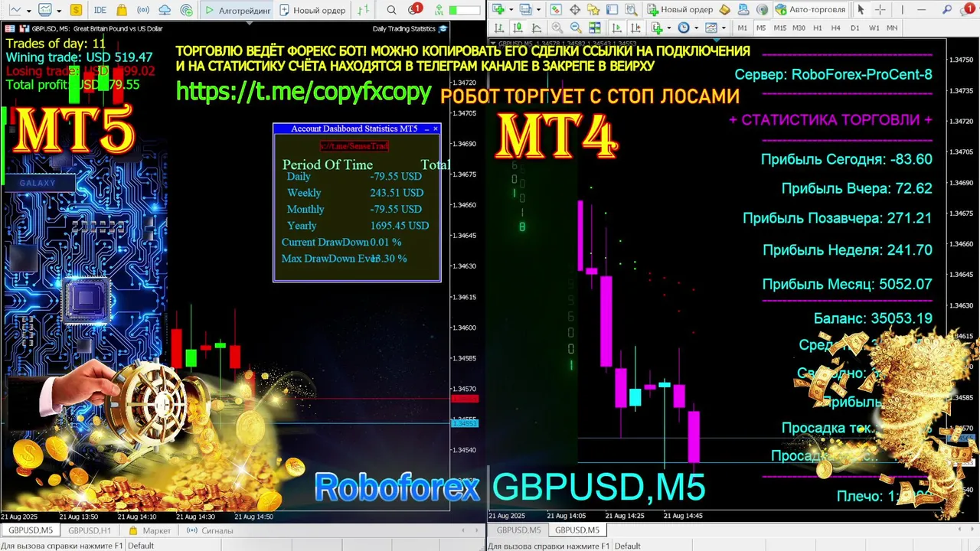980x551 pixels.
Task: Open the Сигналы tab in MT5
Action: coord(211,530)
